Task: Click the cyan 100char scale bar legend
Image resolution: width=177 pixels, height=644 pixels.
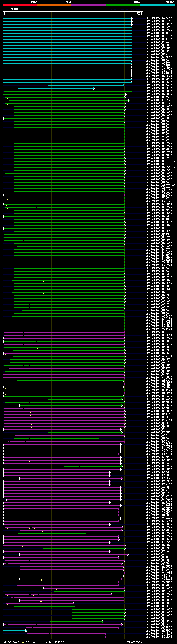Action: click(x=124, y=642)
